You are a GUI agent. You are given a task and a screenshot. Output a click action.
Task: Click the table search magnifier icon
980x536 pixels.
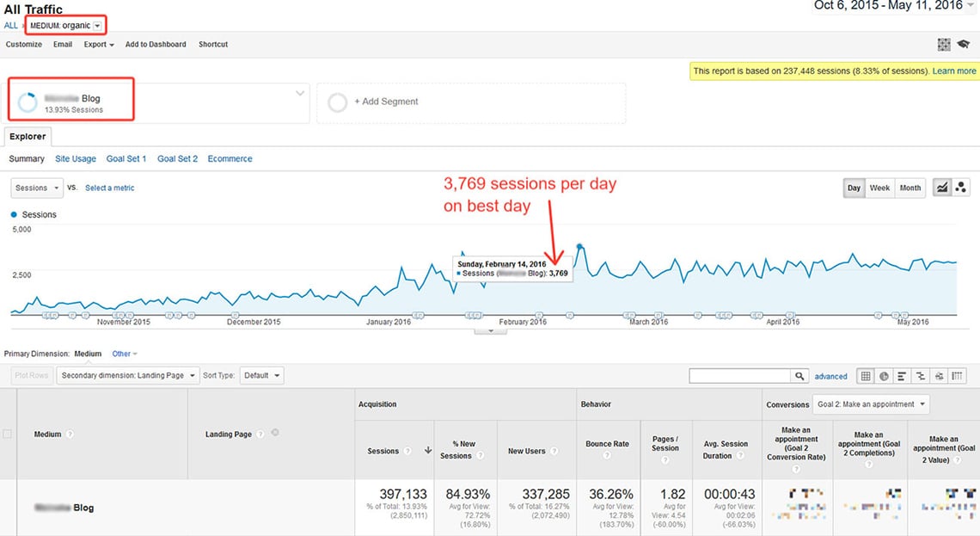tap(799, 376)
